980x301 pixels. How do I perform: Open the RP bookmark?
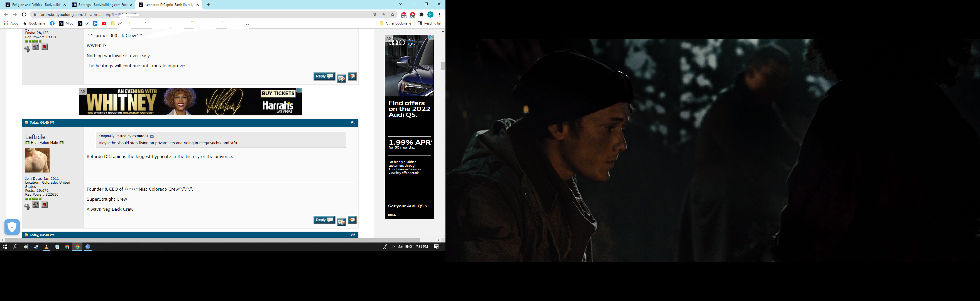pos(83,24)
